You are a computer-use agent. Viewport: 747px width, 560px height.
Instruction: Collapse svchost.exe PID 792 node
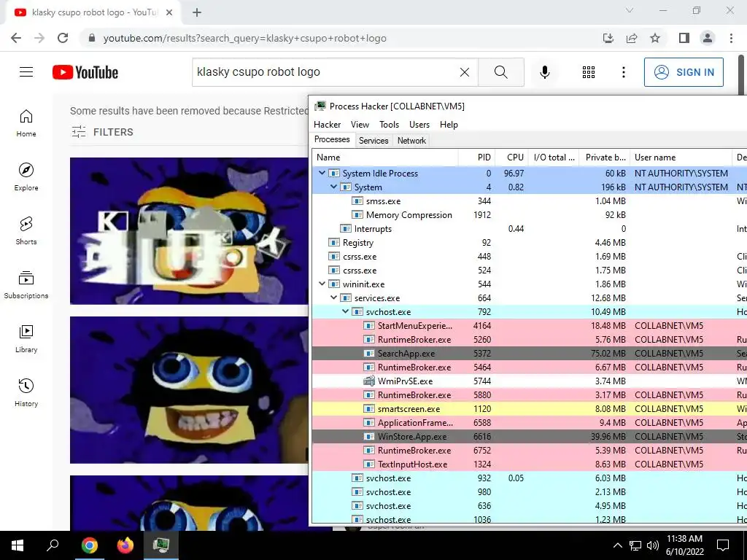pos(345,311)
